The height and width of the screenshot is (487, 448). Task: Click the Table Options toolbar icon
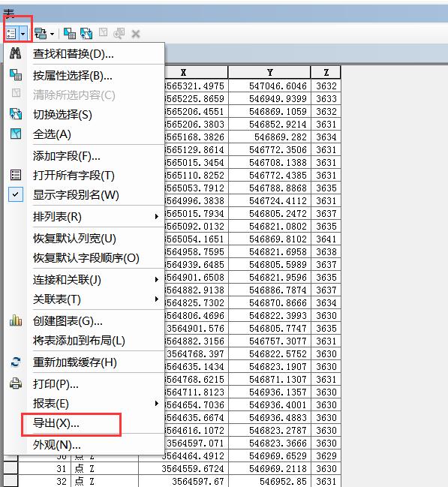point(11,34)
